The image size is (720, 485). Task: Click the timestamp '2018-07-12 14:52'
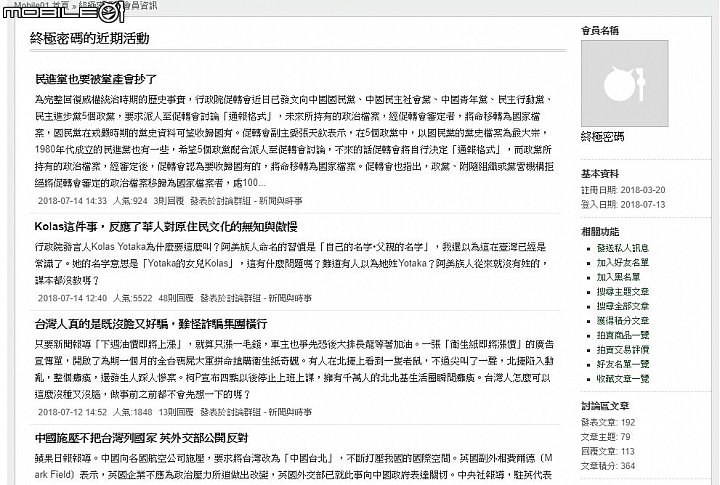tap(72, 412)
